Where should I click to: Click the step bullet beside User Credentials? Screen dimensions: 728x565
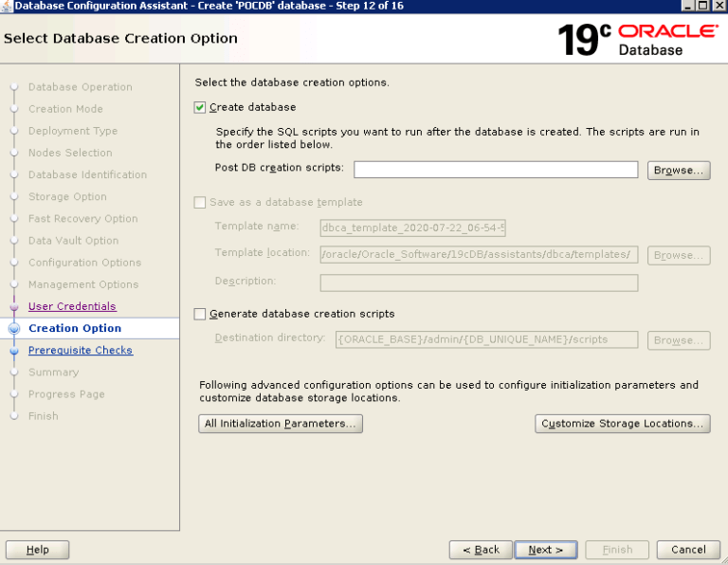tap(14, 307)
